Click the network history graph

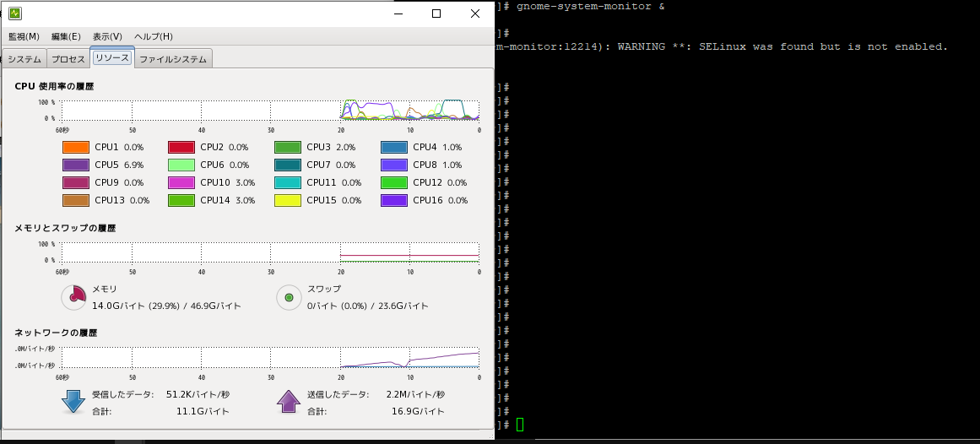click(x=271, y=357)
